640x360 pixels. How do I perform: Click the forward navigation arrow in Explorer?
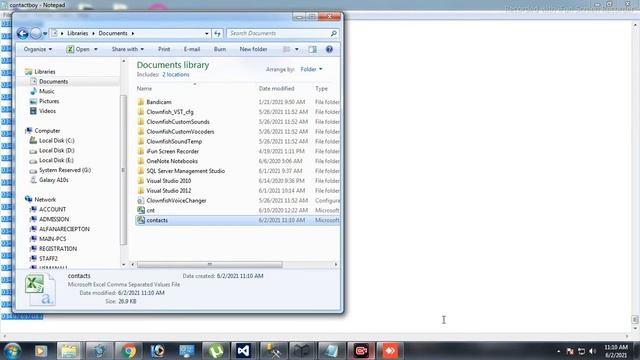[36, 33]
